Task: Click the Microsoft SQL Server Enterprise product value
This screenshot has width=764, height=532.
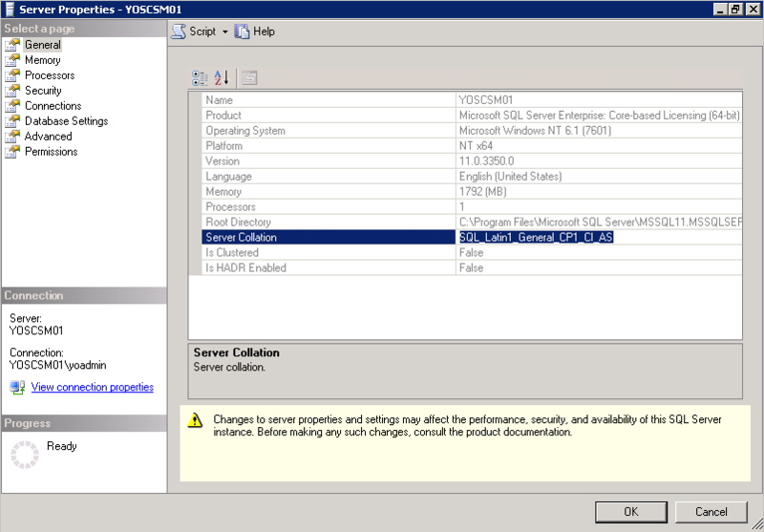Action: [x=600, y=115]
